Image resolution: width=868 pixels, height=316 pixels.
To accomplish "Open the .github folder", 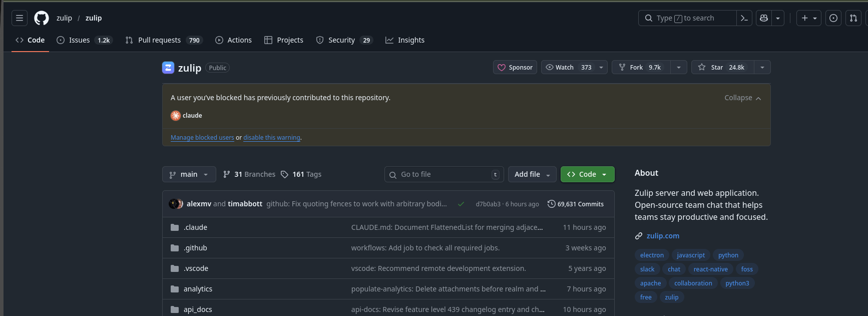I will pos(195,248).
